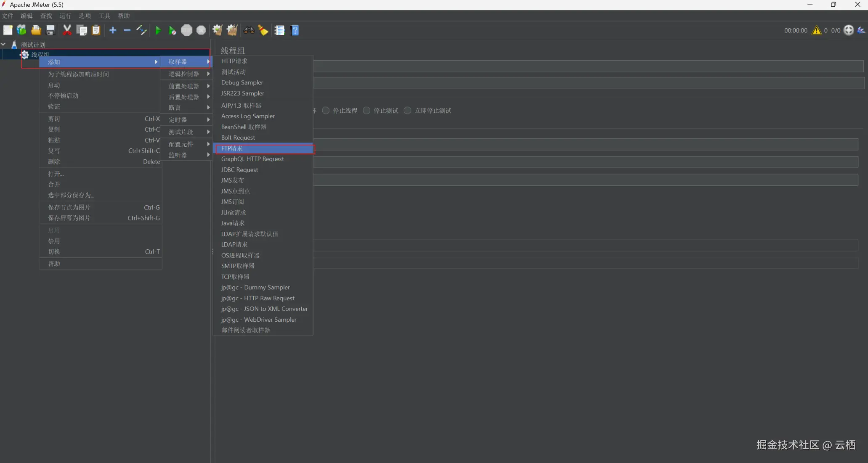Select HTTP请求 sampler entry
Image resolution: width=868 pixels, height=463 pixels.
click(x=234, y=61)
